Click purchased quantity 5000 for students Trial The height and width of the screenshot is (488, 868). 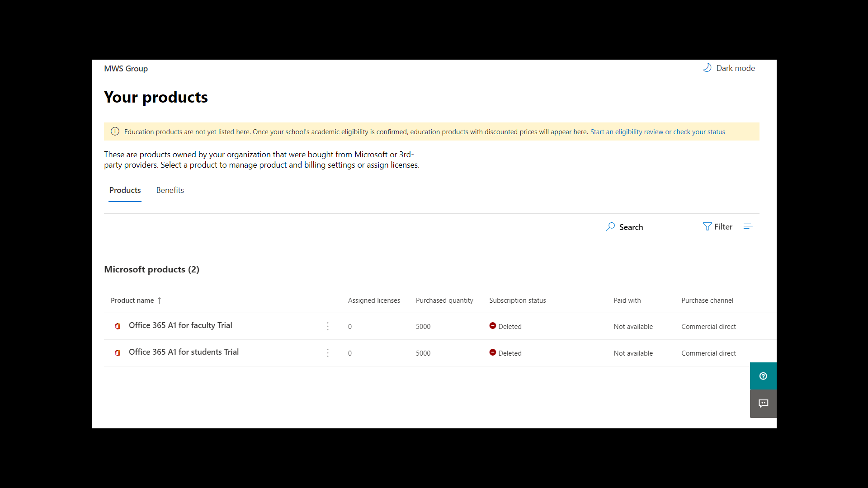[x=423, y=353]
